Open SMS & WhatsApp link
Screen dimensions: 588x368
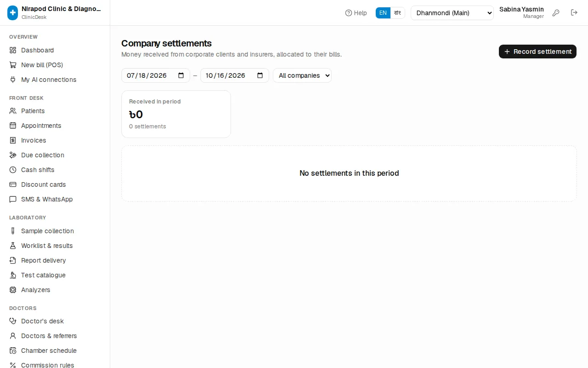tap(55, 199)
